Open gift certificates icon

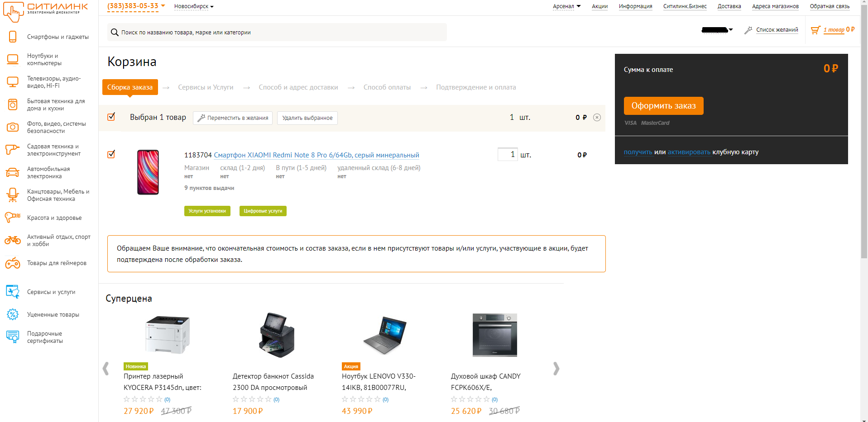13,337
